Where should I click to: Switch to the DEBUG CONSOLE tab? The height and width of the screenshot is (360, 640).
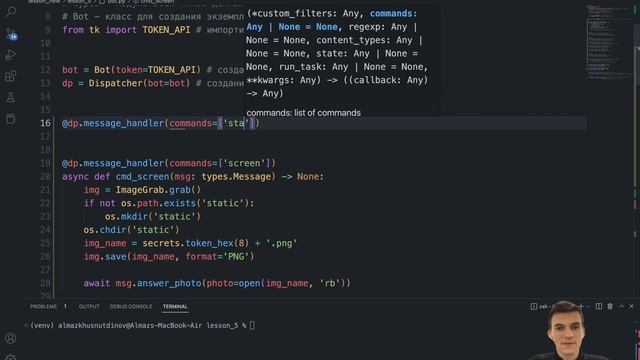pos(131,307)
